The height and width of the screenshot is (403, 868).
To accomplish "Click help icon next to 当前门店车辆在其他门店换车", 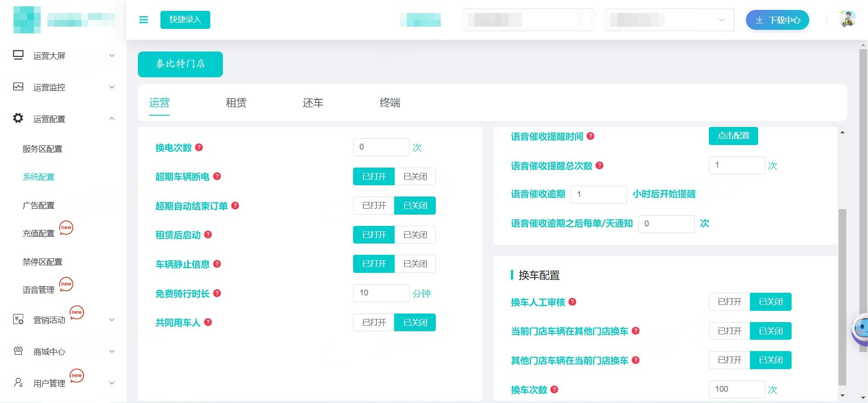I will pyautogui.click(x=636, y=331).
